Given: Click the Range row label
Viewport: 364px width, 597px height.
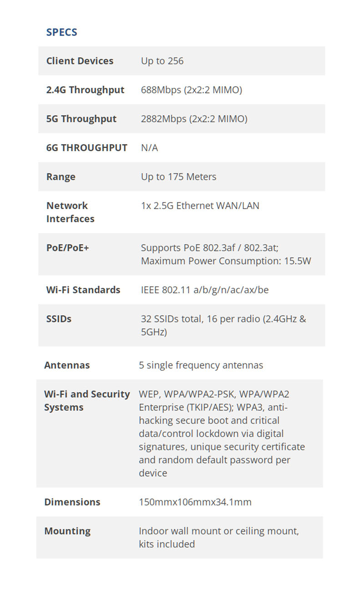Looking at the screenshot, I should [61, 177].
